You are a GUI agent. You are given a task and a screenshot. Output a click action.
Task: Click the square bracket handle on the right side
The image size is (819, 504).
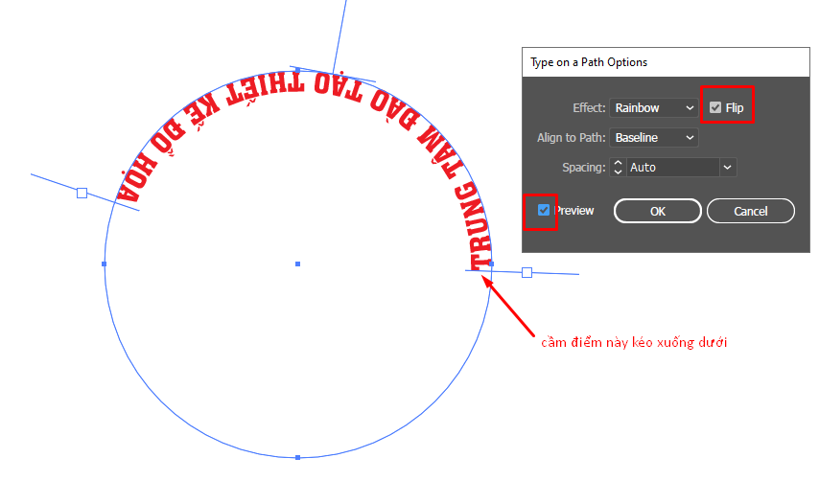click(x=526, y=273)
